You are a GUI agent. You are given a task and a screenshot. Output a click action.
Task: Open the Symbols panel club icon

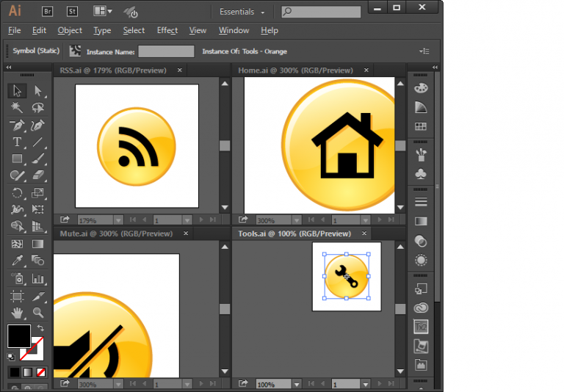(x=421, y=174)
